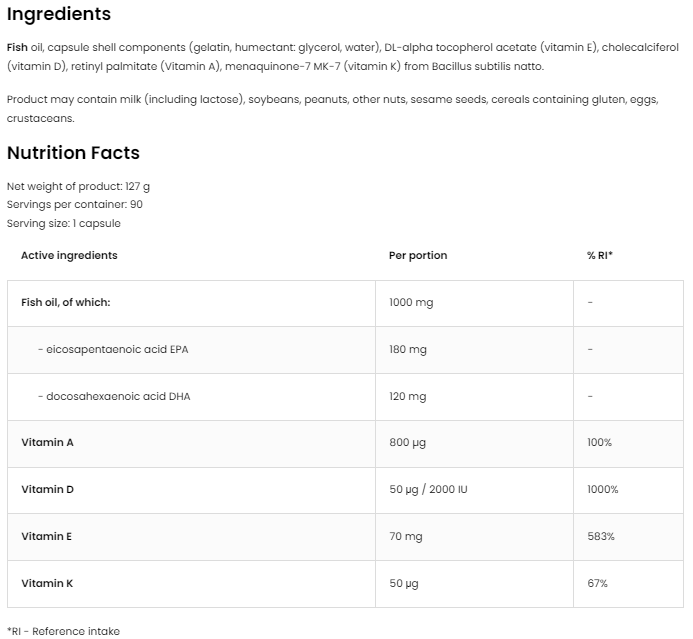
Task: Click the Vitamin E row label
Action: click(x=47, y=536)
